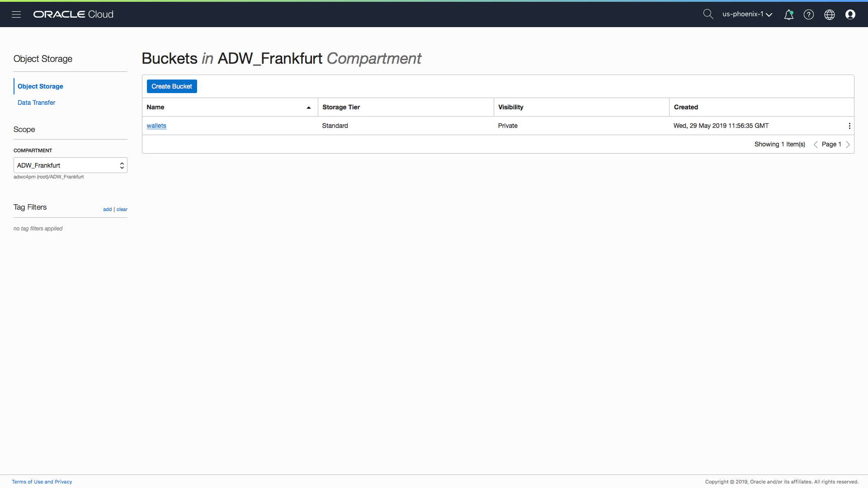Click the Create Bucket button
868x488 pixels.
[x=172, y=86]
